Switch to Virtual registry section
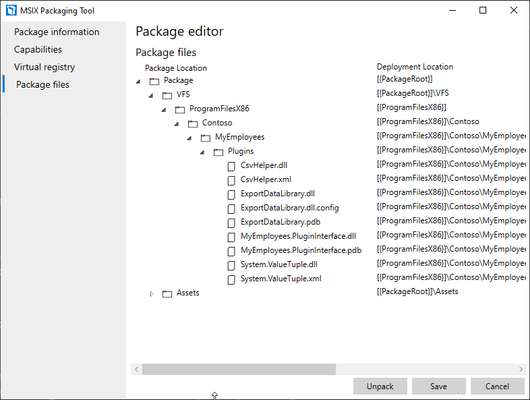The width and height of the screenshot is (530, 400). (44, 67)
